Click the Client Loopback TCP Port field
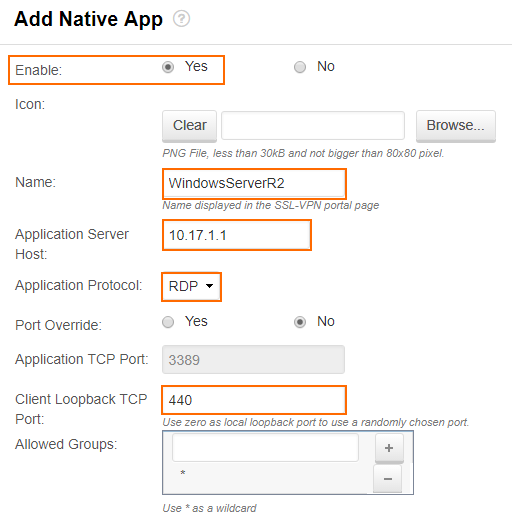 coord(254,400)
